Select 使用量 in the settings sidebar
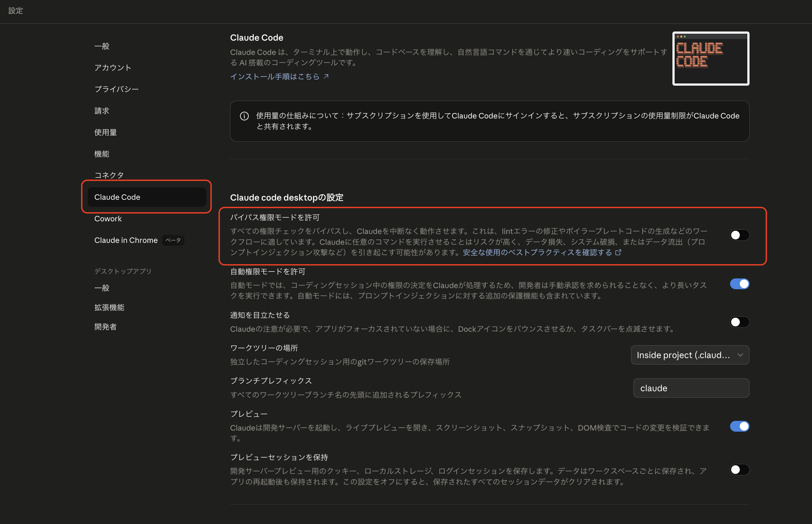Viewport: 812px width, 524px height. (106, 132)
